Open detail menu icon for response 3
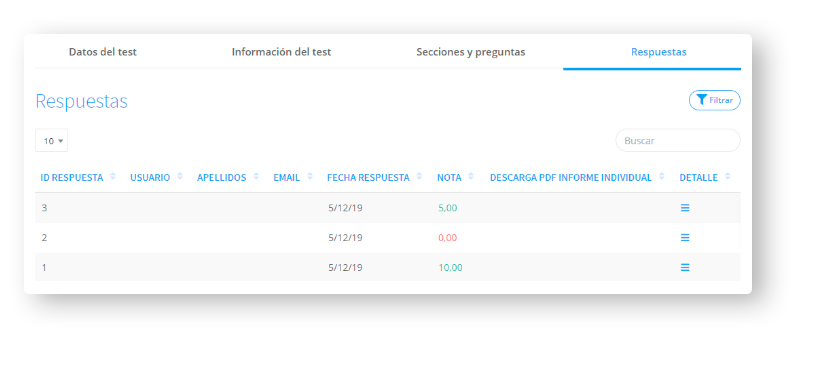The height and width of the screenshot is (368, 835). 685,208
